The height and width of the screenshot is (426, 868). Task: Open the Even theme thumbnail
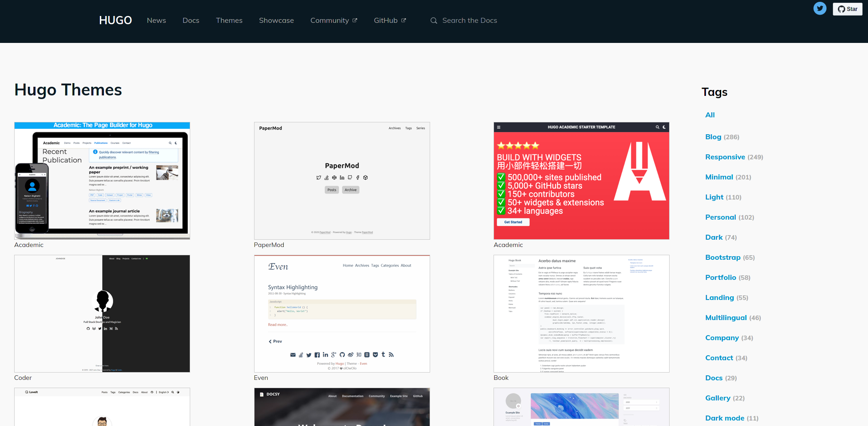click(342, 314)
